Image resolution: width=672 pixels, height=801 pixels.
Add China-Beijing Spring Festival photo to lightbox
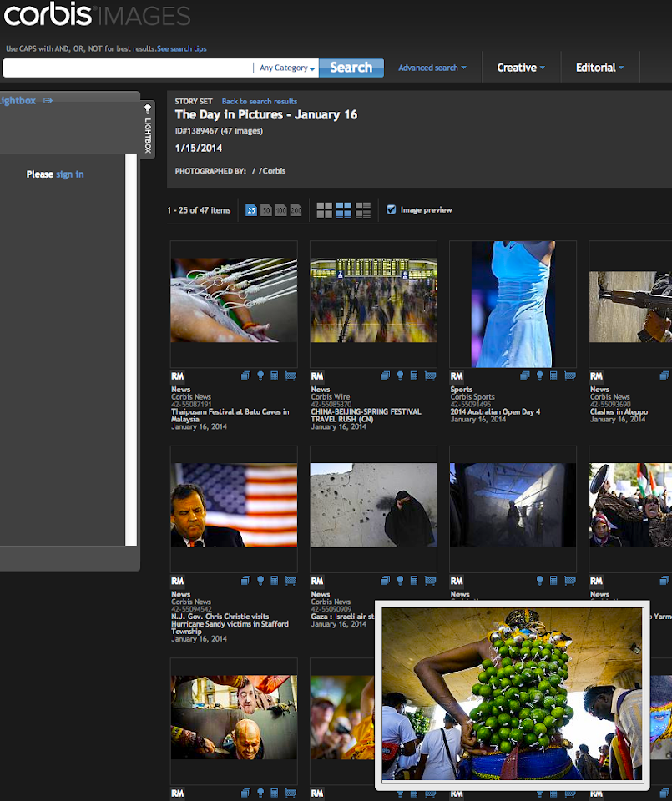click(x=400, y=376)
